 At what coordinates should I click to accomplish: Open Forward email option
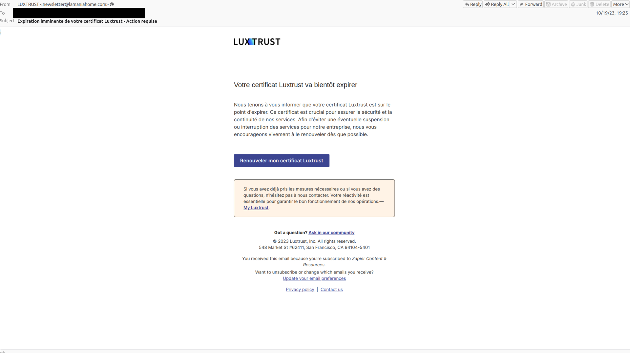click(531, 4)
